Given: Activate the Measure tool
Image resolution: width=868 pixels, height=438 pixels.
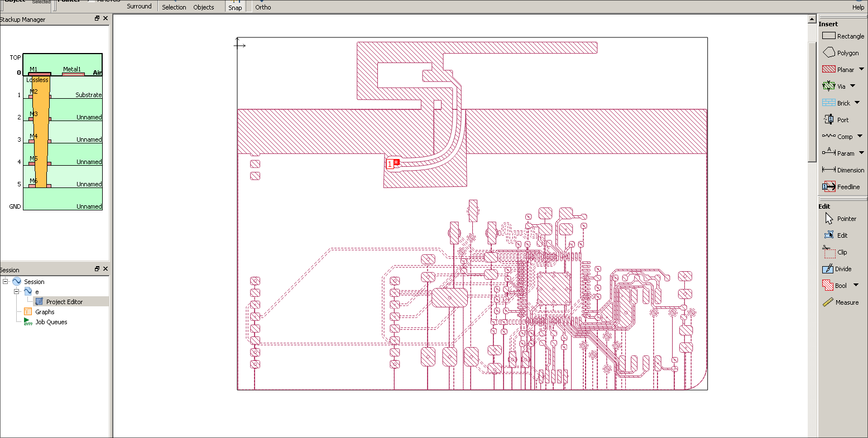Looking at the screenshot, I should (841, 302).
